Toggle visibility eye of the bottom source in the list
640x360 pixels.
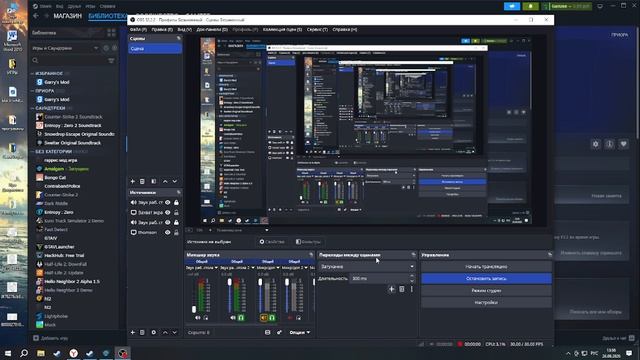click(x=168, y=232)
